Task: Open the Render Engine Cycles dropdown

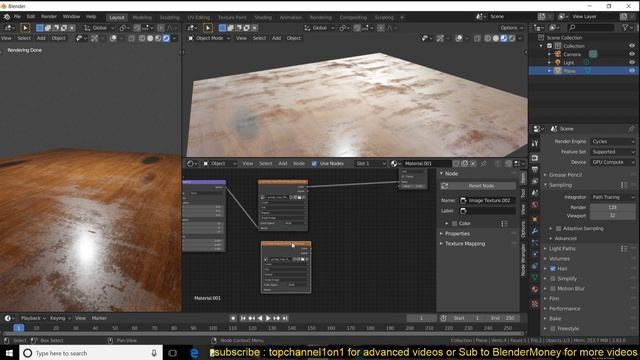Action: 613,141
